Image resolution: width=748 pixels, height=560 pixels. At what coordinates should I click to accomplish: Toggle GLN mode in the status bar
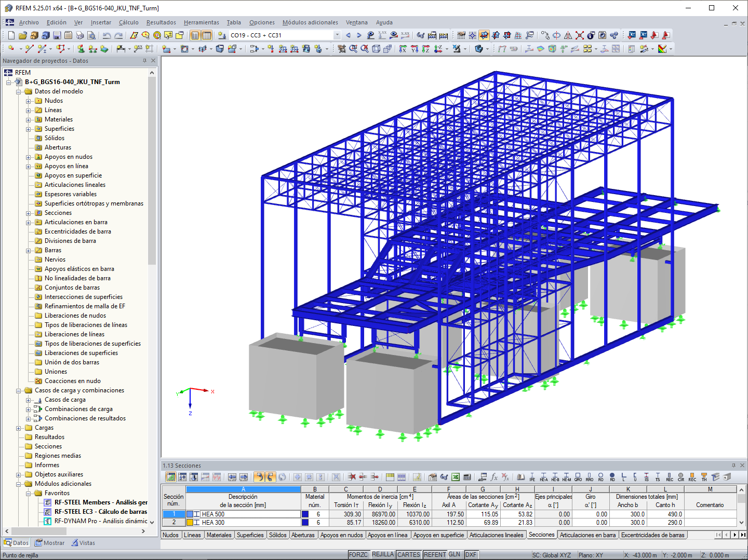click(x=455, y=554)
